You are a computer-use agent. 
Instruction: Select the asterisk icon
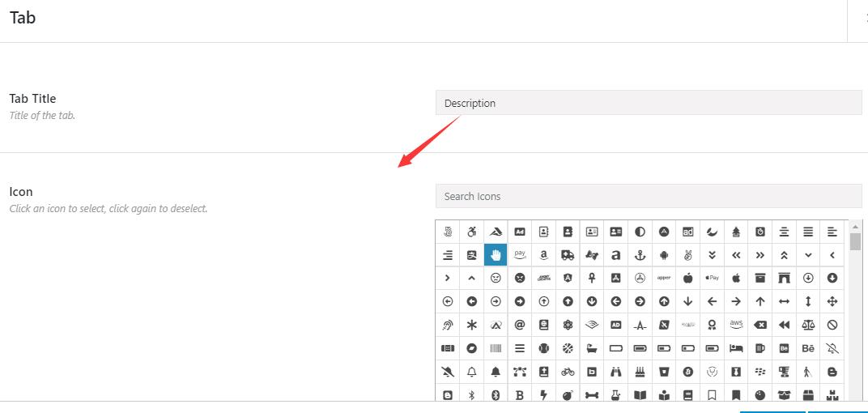pos(471,325)
